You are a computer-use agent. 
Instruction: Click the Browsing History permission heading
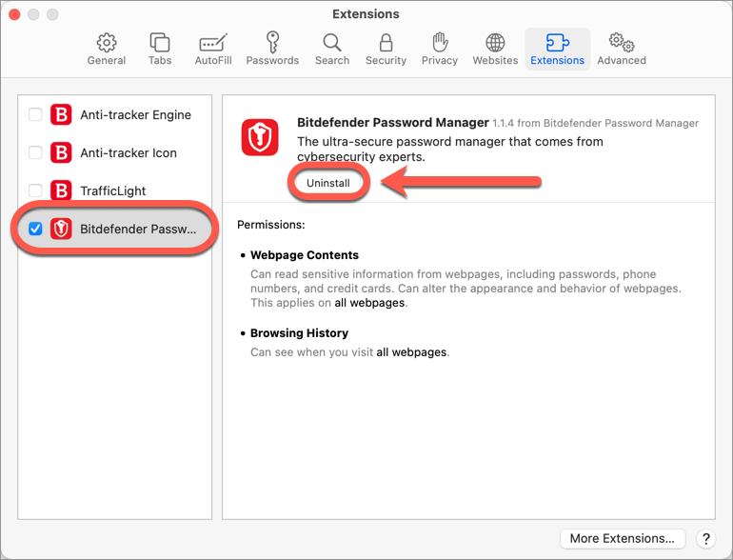click(x=299, y=333)
